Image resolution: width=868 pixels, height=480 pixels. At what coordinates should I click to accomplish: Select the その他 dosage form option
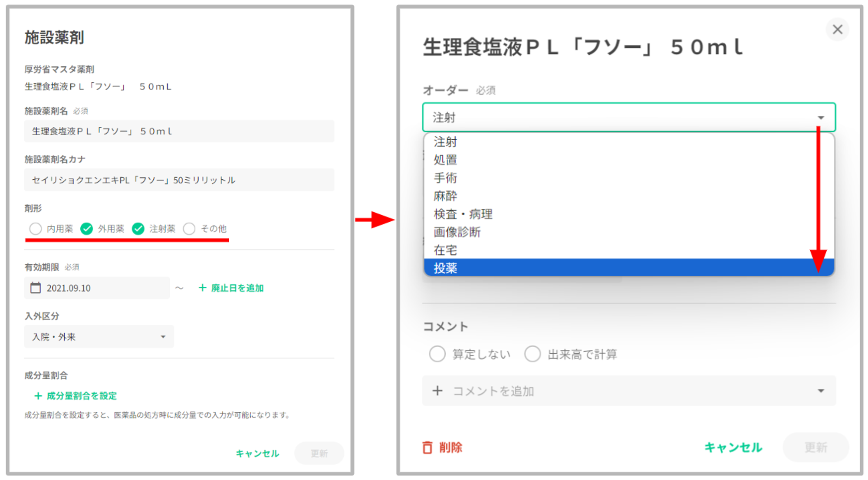189,229
